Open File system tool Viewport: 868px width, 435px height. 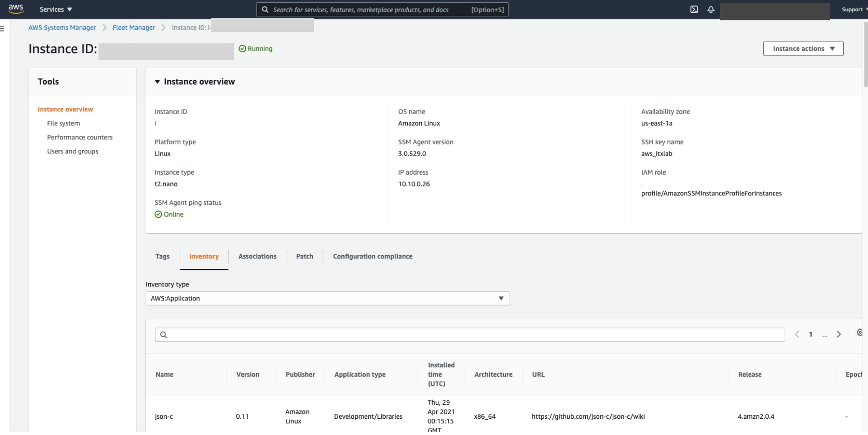[64, 123]
